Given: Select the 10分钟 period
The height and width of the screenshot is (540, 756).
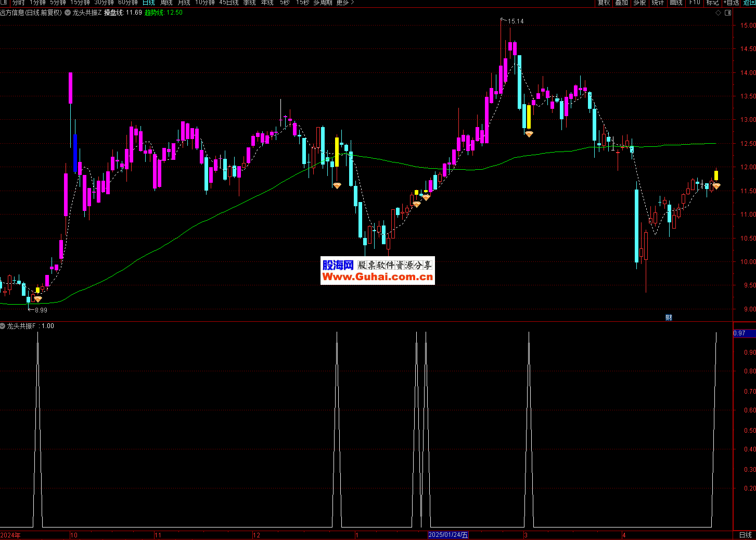Looking at the screenshot, I should (205, 3).
